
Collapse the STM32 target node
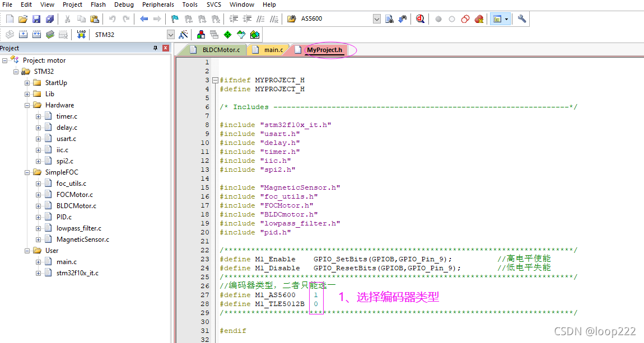pos(16,72)
